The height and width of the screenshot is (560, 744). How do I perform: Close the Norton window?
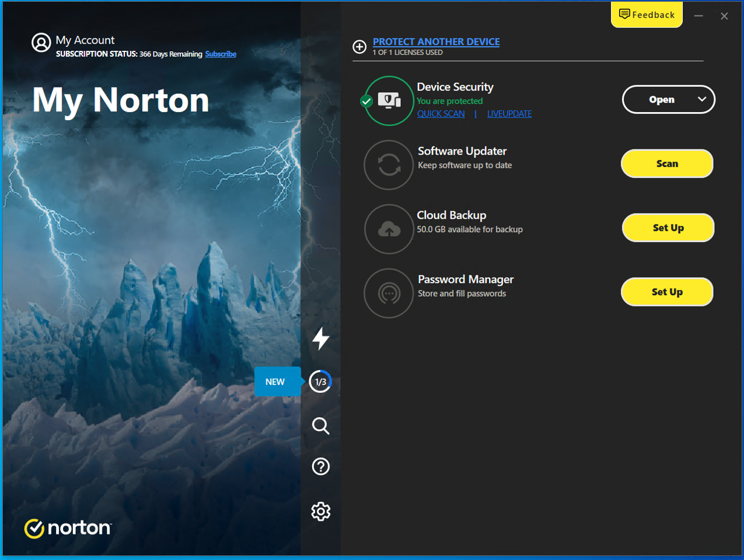point(724,16)
